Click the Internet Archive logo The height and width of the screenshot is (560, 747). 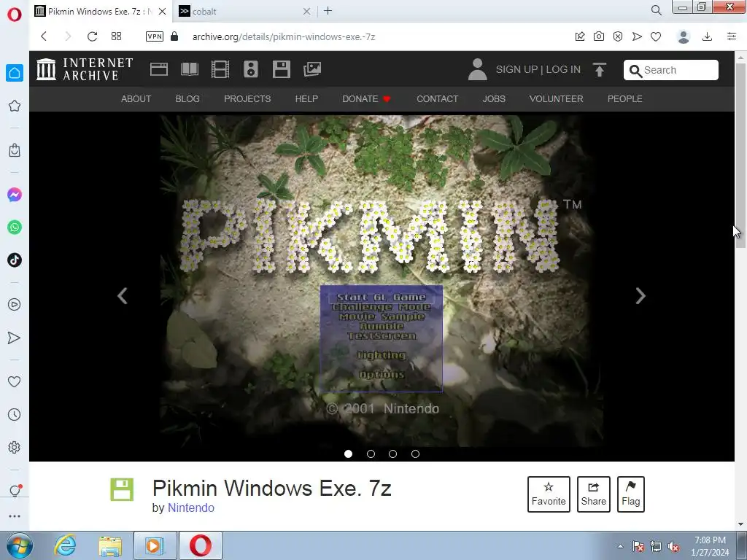pyautogui.click(x=85, y=69)
